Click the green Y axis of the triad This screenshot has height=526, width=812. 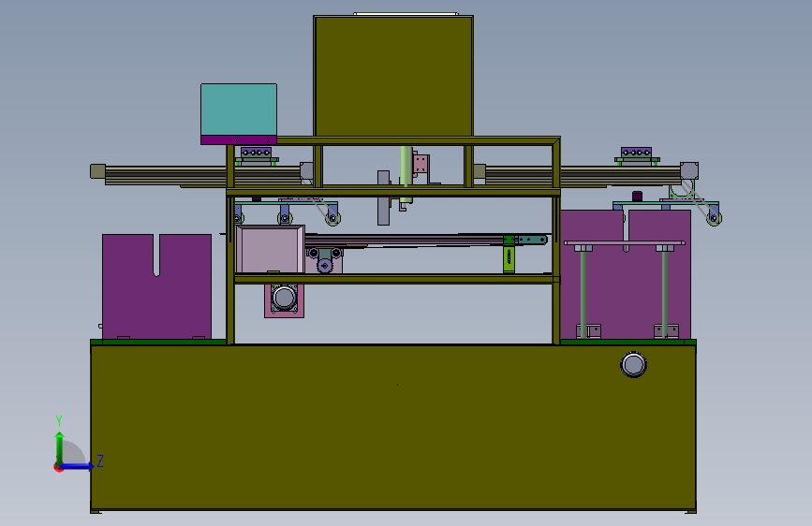pos(60,447)
